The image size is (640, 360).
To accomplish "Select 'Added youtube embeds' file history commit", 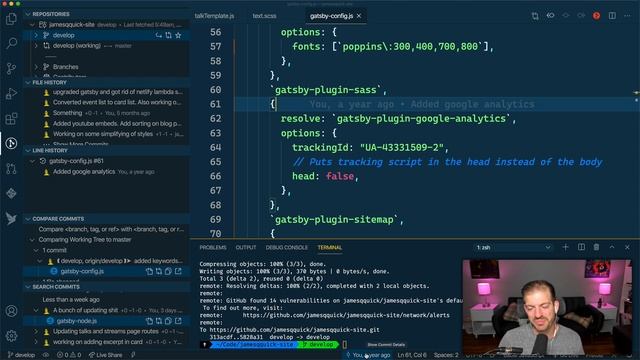I will click(118, 124).
